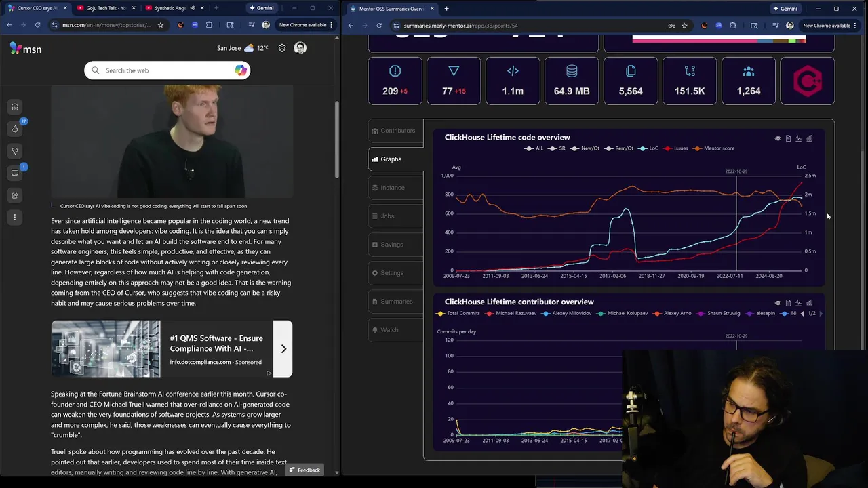Screen dimensions: 868x488
Task: Open the MSN comments bubble icon
Action: click(14, 173)
